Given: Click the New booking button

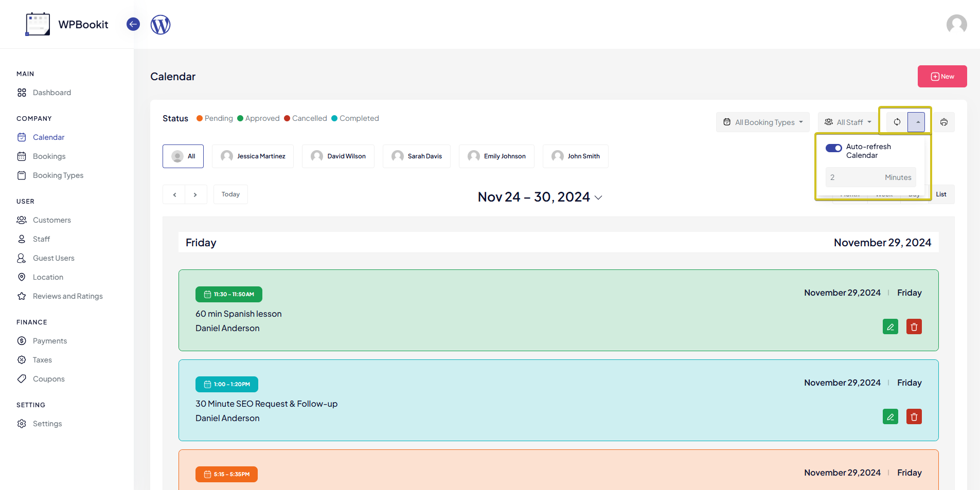Looking at the screenshot, I should (942, 76).
